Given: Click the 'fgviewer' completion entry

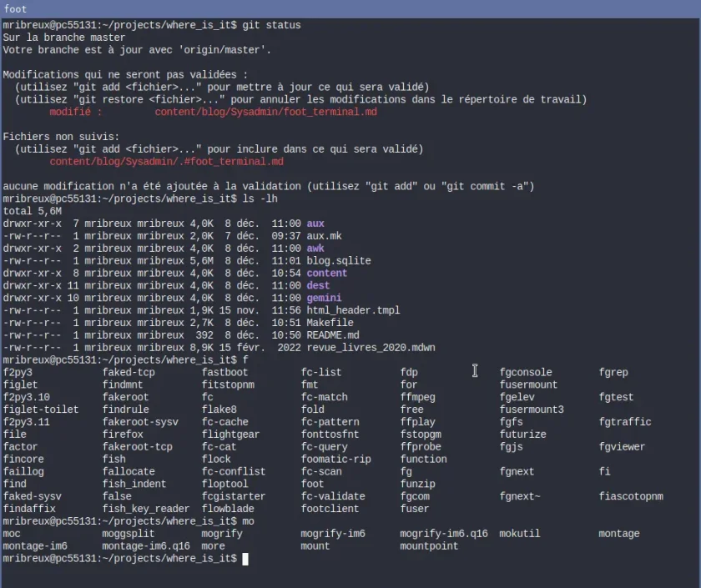Looking at the screenshot, I should click(x=622, y=447).
